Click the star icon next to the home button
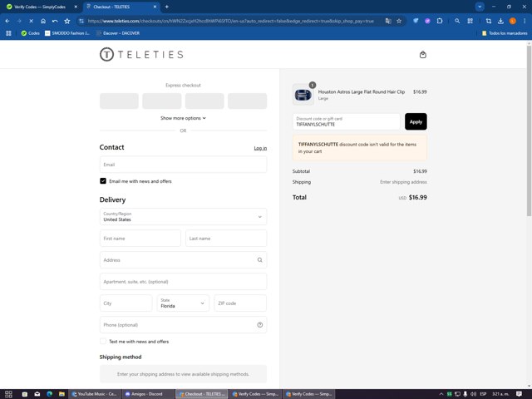Image resolution: width=532 pixels, height=399 pixels. pyautogui.click(x=67, y=21)
